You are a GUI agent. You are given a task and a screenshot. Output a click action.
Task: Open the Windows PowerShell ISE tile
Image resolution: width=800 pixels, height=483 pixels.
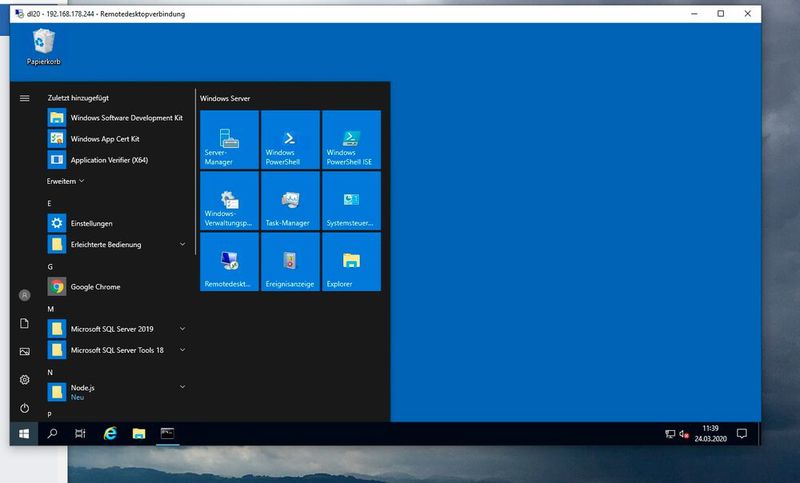pos(352,140)
